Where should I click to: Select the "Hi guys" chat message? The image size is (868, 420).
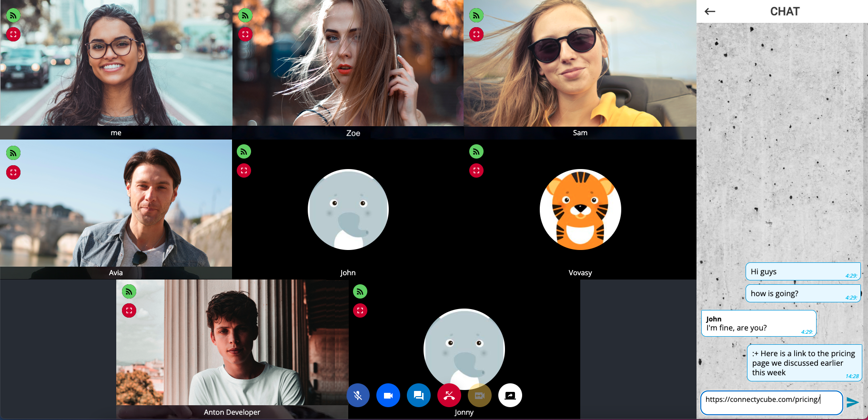click(803, 272)
